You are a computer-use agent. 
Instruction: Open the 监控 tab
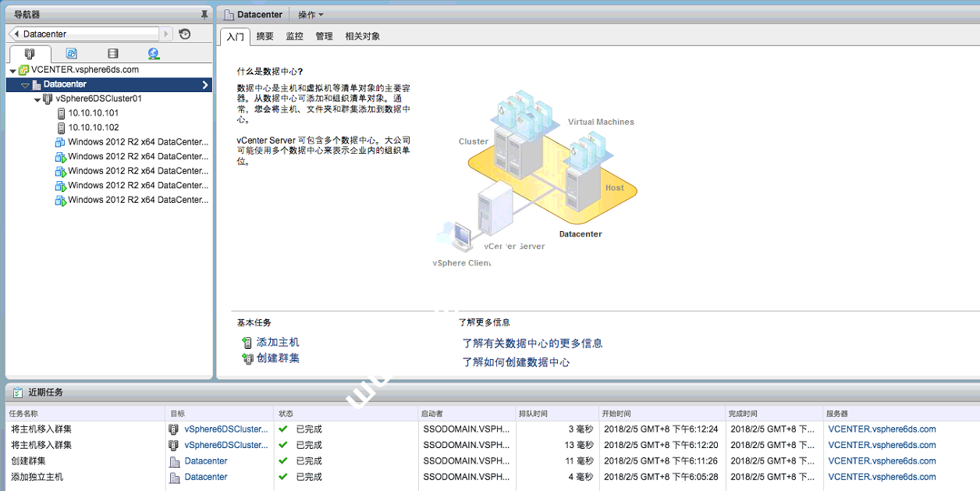pos(294,37)
